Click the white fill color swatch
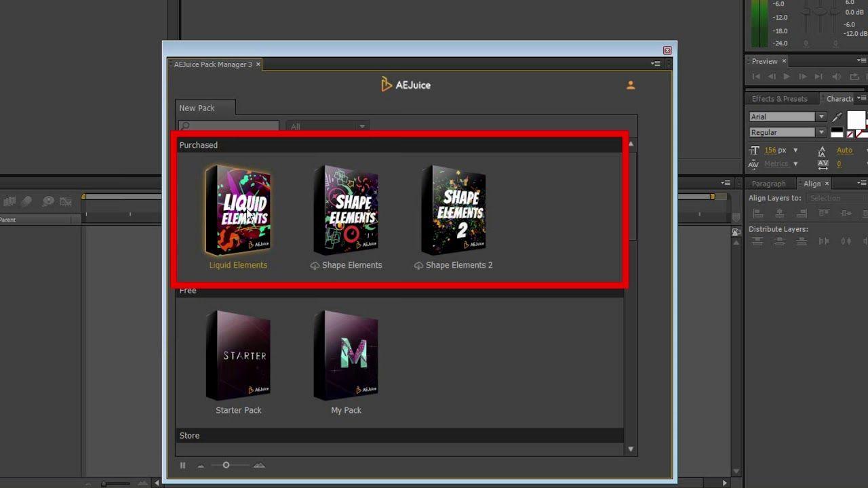Viewport: 868px width, 488px height. click(856, 120)
